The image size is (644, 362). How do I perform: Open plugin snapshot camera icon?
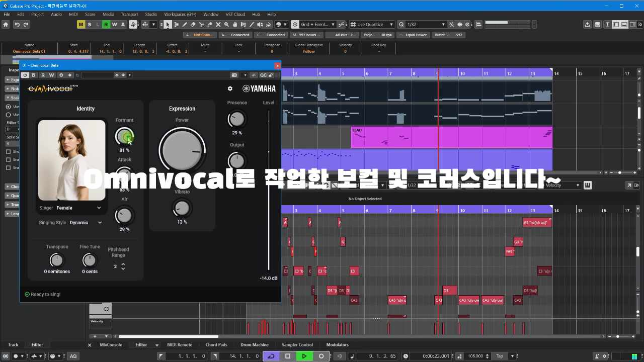coord(234,75)
